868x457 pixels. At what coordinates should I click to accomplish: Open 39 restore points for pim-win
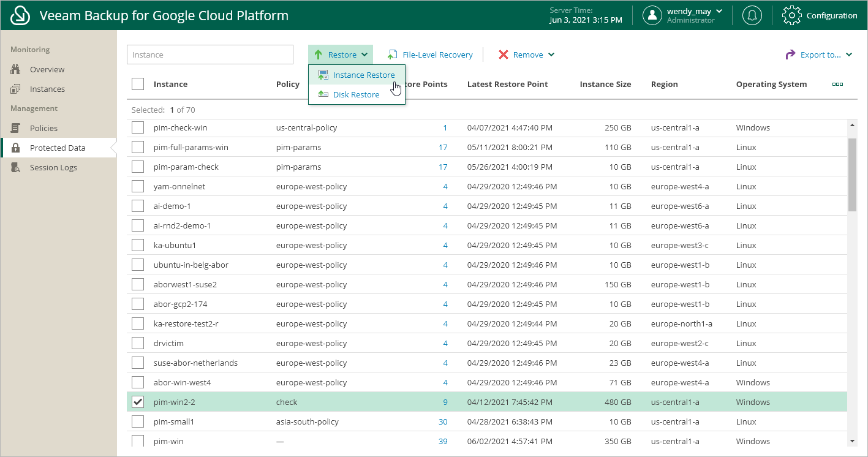(443, 441)
